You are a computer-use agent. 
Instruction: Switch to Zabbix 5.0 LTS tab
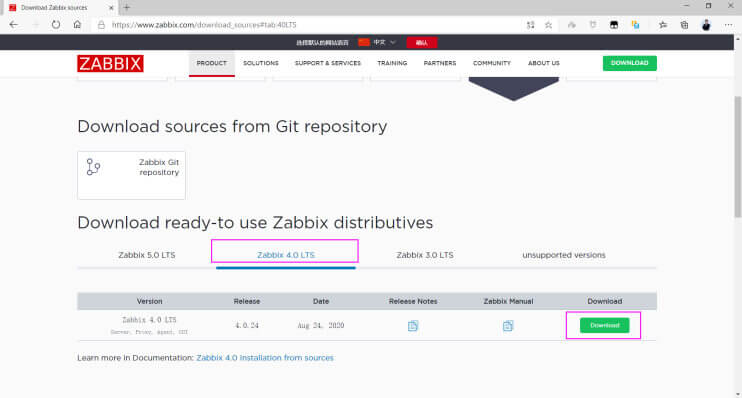point(147,255)
